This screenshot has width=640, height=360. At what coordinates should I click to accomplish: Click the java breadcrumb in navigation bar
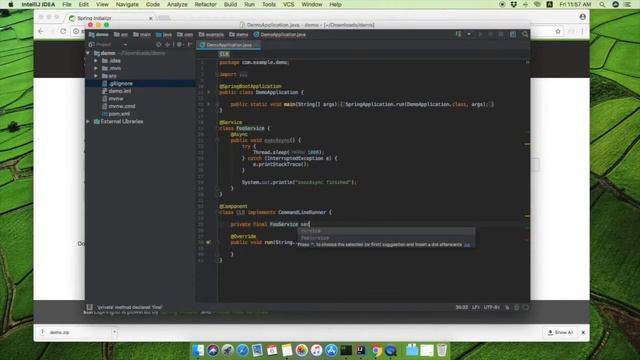pos(164,35)
